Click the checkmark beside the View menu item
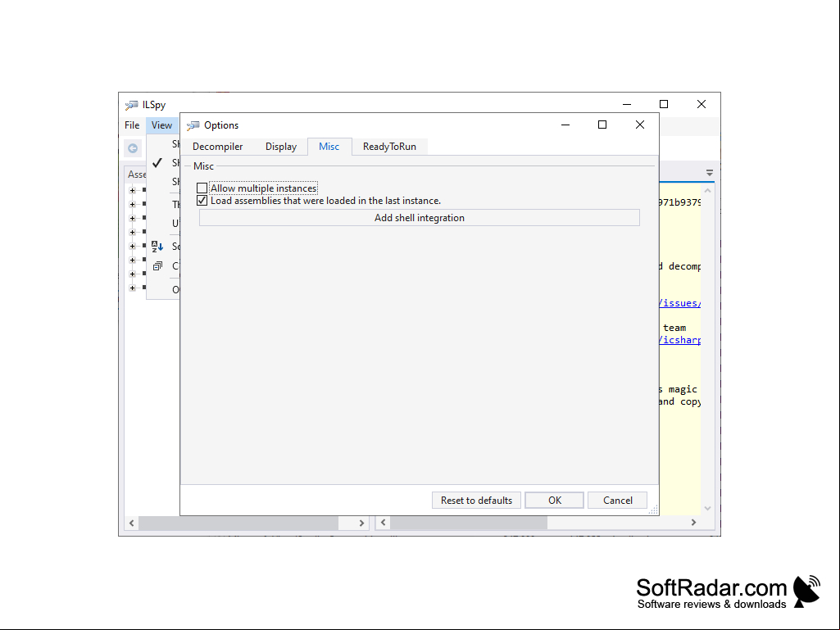Image resolution: width=840 pixels, height=630 pixels. click(x=157, y=163)
